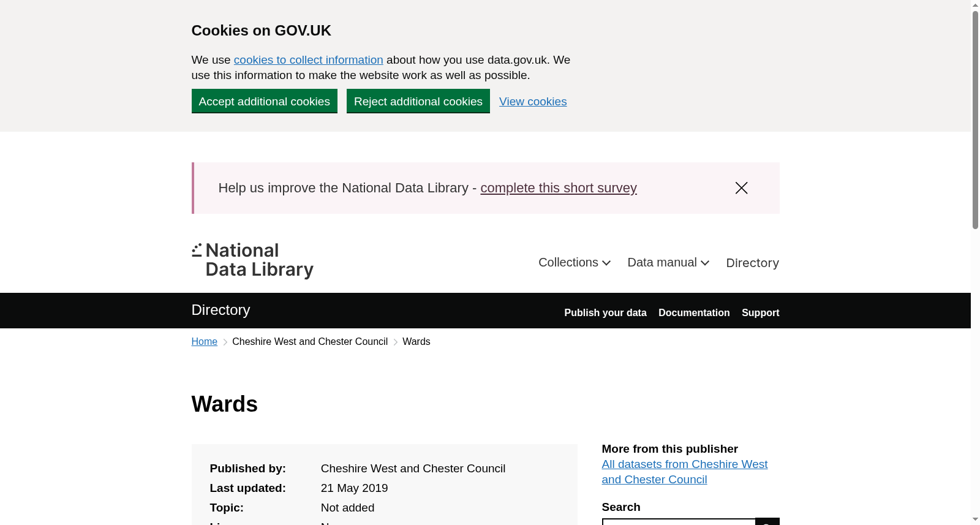Follow the cookies to collect information link
This screenshot has width=980, height=525.
308,60
